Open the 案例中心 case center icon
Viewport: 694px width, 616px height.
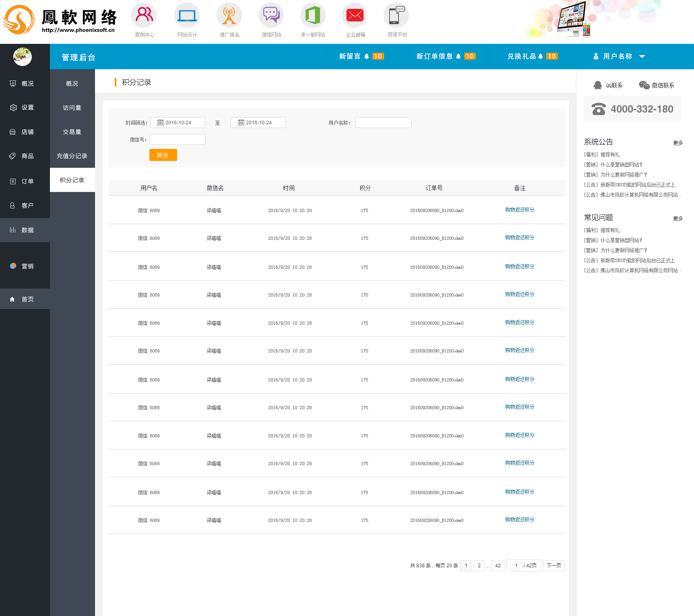[x=144, y=15]
